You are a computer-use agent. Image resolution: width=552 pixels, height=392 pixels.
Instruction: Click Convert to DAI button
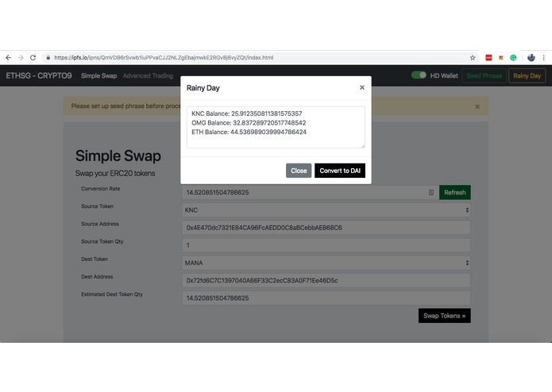pyautogui.click(x=340, y=171)
